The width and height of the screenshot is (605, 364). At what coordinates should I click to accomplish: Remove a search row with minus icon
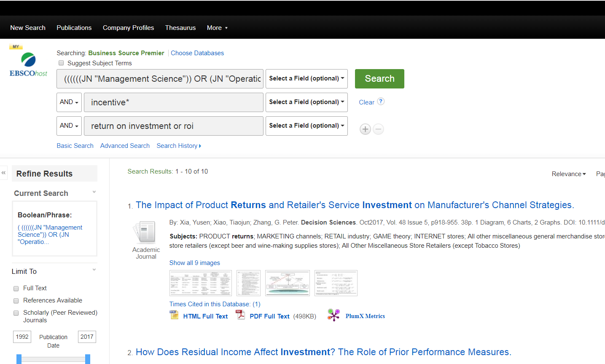coord(379,129)
